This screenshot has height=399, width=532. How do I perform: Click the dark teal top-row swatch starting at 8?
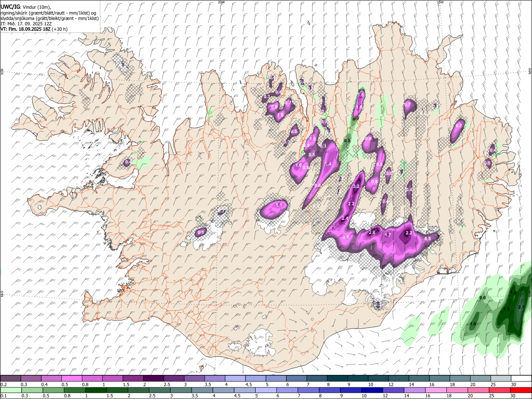pos(337,378)
